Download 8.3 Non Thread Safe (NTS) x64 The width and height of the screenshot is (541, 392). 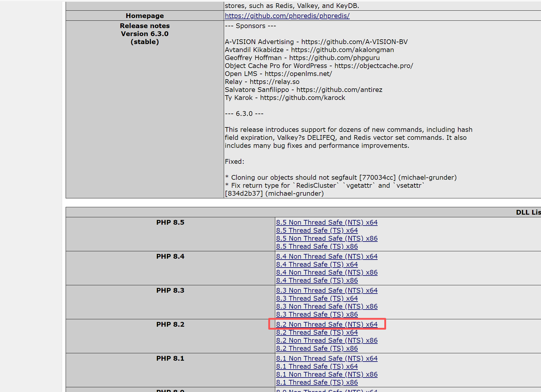pos(327,290)
